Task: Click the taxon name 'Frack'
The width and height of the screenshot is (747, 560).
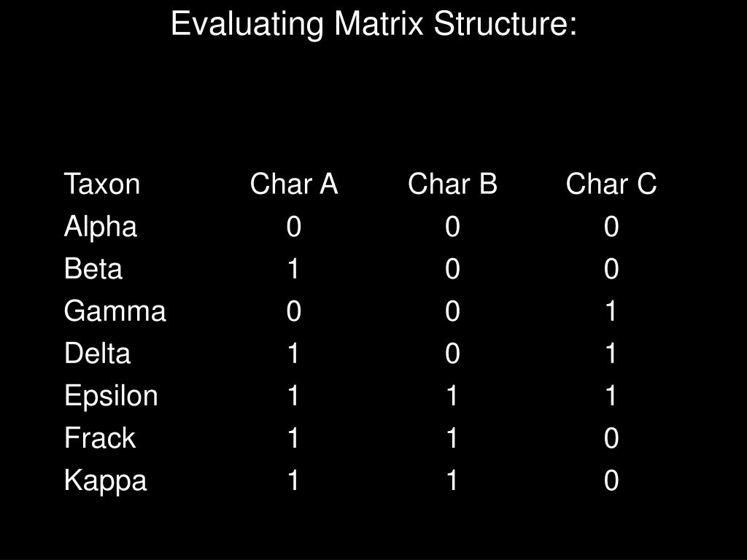Action: 100,438
